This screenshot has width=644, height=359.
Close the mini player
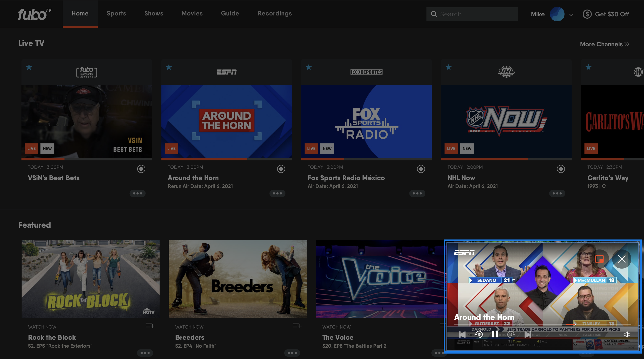click(622, 259)
